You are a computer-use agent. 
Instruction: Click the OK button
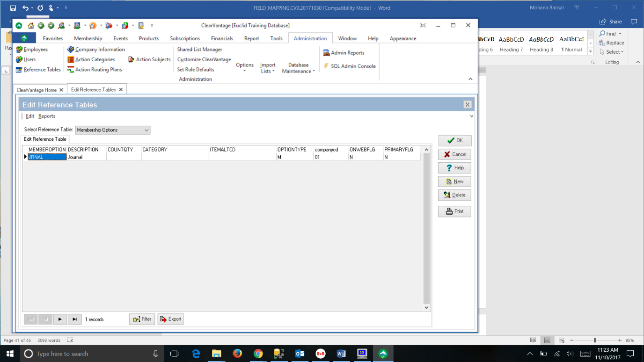454,140
